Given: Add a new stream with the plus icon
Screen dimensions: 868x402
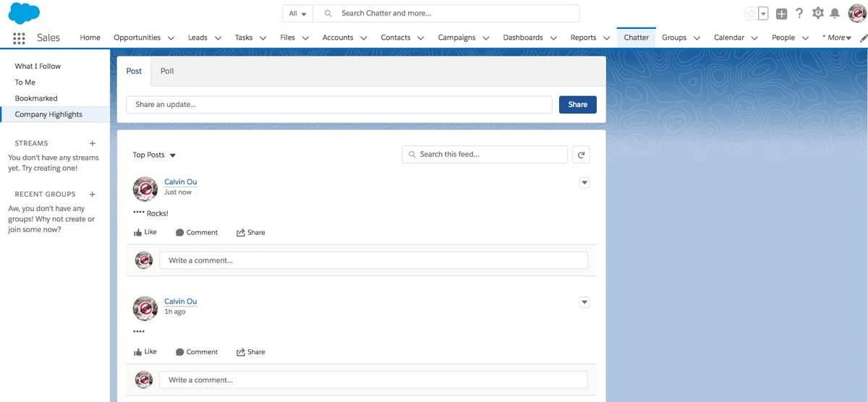Looking at the screenshot, I should tap(92, 144).
